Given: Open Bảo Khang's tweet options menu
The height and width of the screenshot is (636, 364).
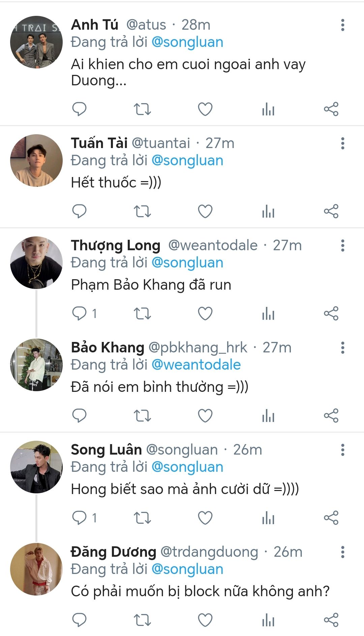Looking at the screenshot, I should coord(342,348).
